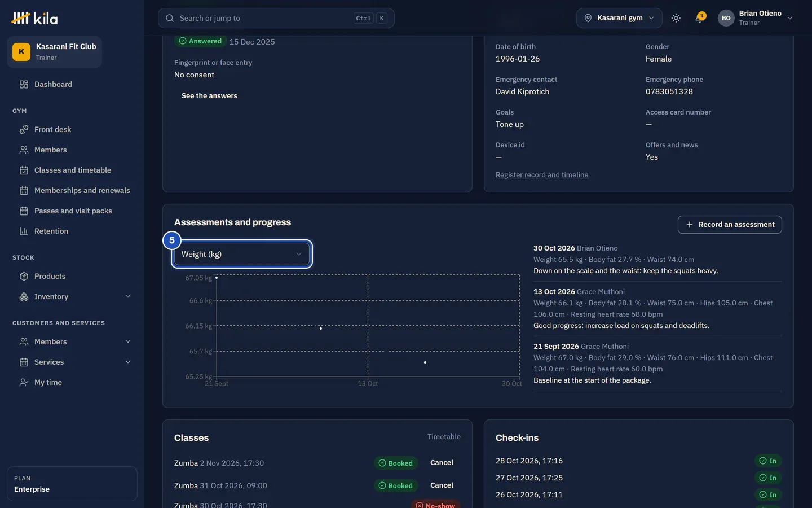Click the Memberships and renewals icon
The width and height of the screenshot is (812, 508).
[24, 191]
